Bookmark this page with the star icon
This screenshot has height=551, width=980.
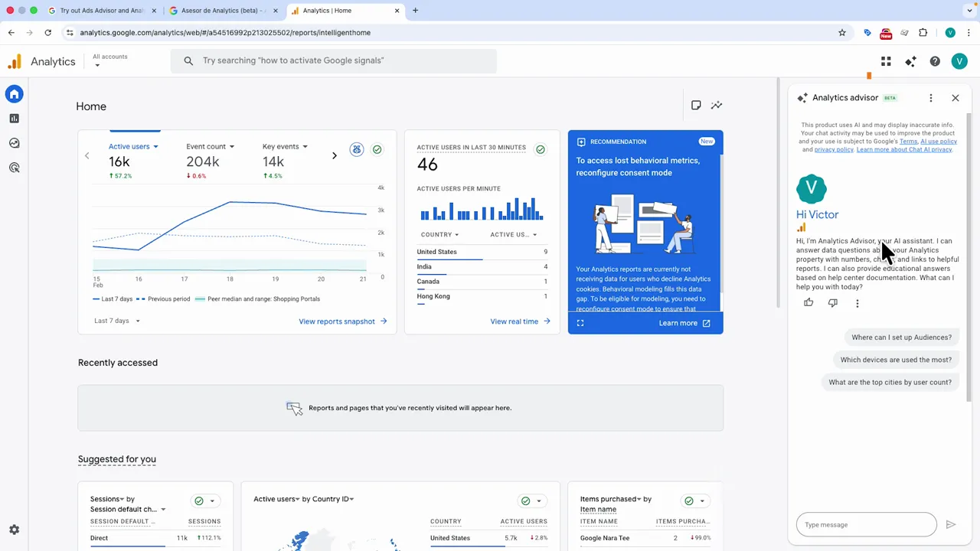[842, 33]
